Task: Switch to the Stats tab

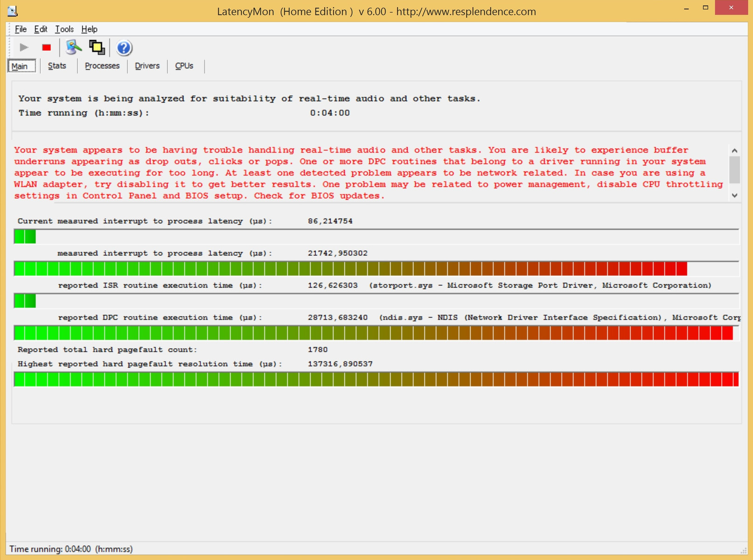Action: (57, 66)
